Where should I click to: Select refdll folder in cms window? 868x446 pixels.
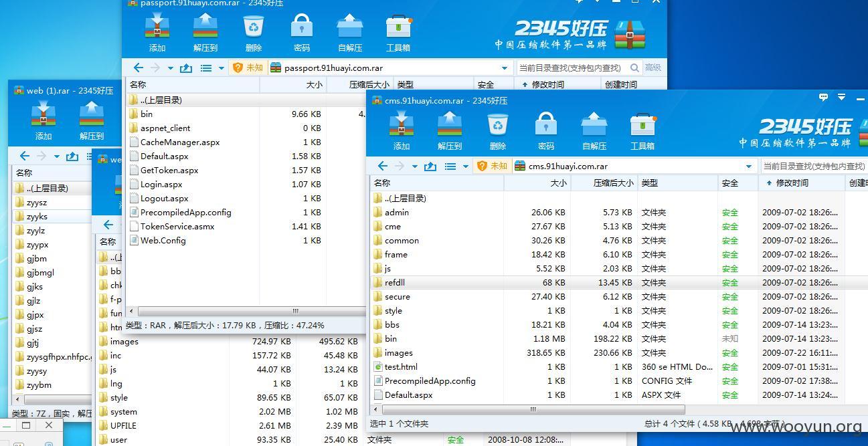coord(619,282)
